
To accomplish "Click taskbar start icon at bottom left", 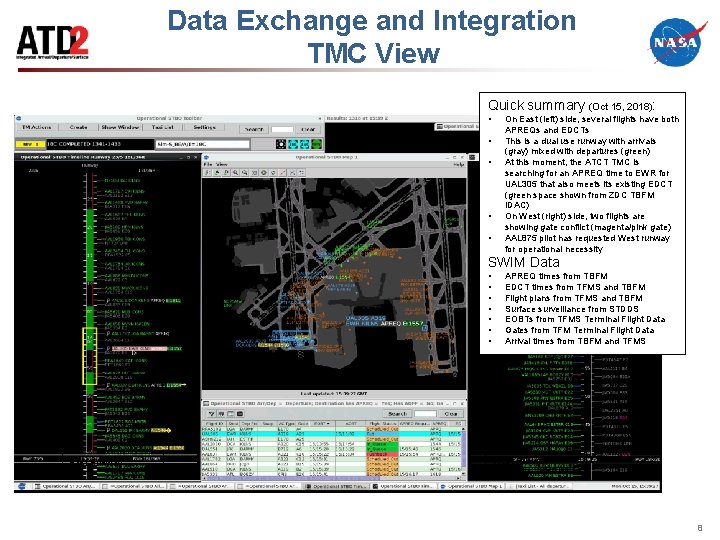I will (22, 486).
